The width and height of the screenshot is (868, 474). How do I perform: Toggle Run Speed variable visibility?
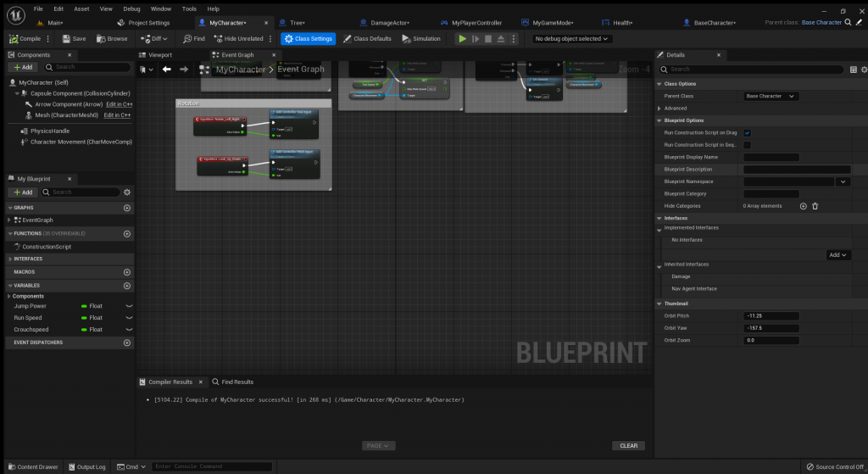click(x=129, y=318)
